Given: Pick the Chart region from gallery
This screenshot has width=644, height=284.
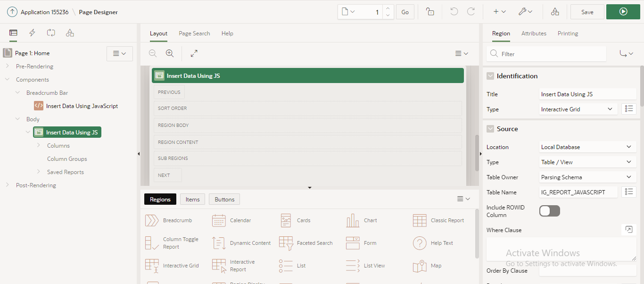Looking at the screenshot, I should 361,220.
